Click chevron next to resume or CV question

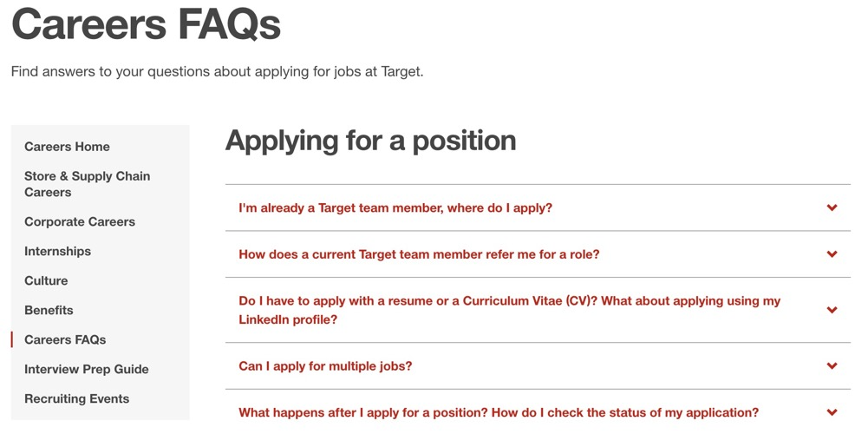click(832, 310)
